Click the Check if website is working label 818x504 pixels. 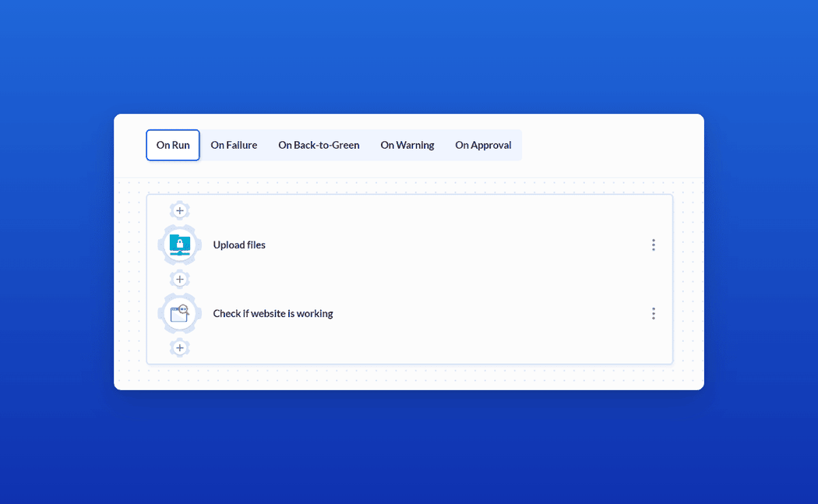273,314
